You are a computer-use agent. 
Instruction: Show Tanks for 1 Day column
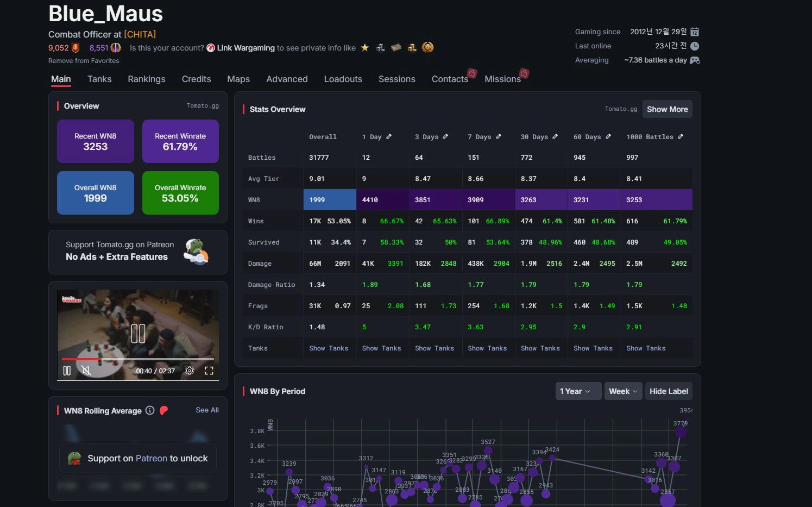[382, 348]
